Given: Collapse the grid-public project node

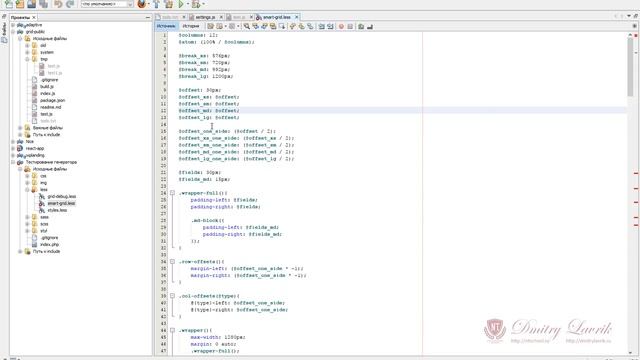Looking at the screenshot, I should [x=13, y=32].
